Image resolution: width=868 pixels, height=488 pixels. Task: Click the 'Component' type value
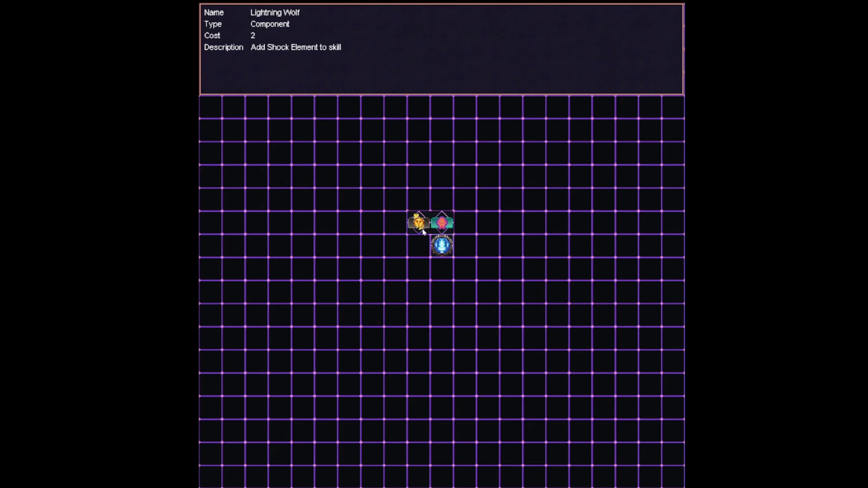270,24
